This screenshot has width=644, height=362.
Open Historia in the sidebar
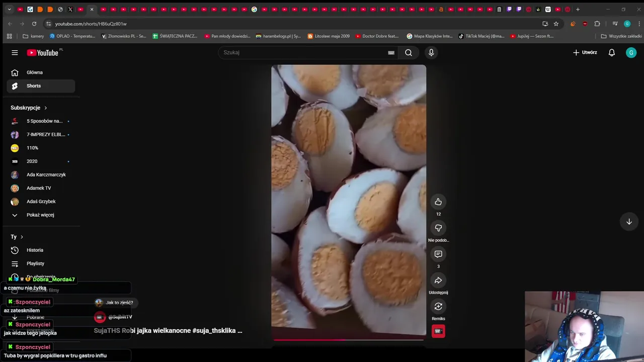[41, 250]
